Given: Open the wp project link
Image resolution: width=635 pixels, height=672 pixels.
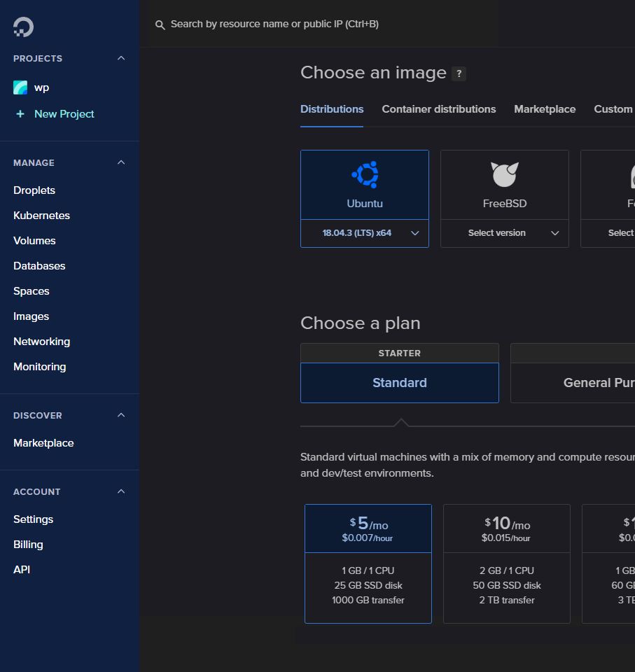Looking at the screenshot, I should pos(41,88).
